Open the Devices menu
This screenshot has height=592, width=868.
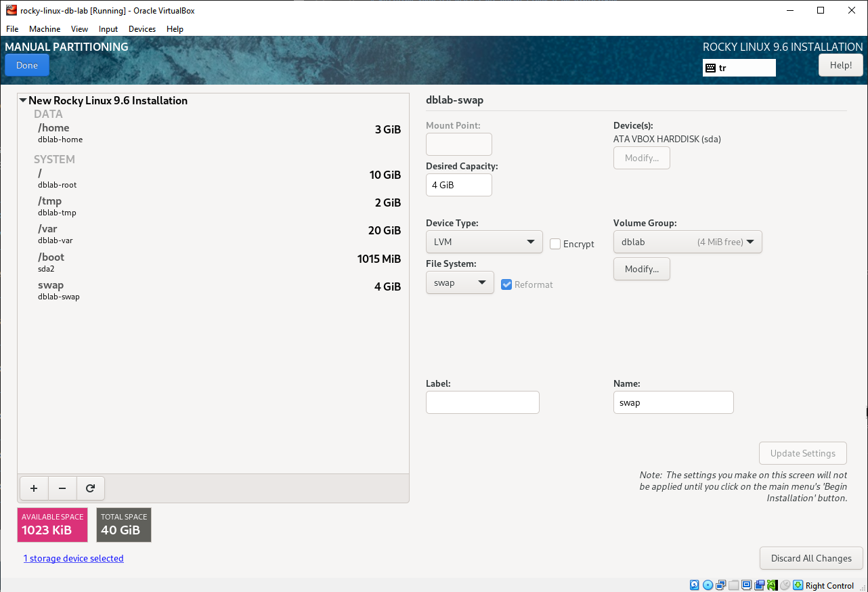[142, 29]
